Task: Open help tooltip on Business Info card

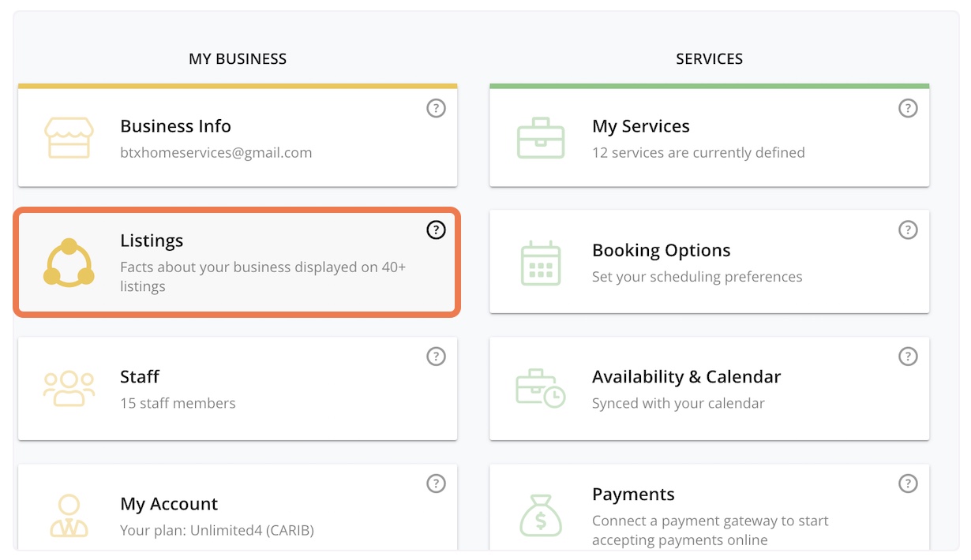Action: coord(436,108)
